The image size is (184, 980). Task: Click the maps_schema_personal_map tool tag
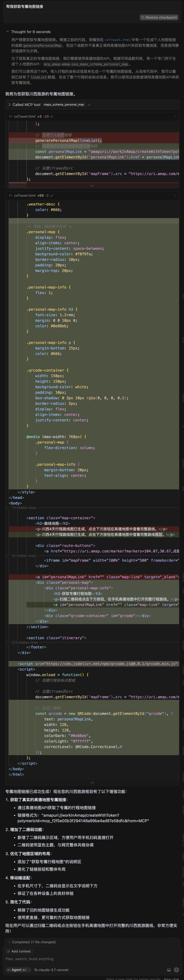click(64, 105)
